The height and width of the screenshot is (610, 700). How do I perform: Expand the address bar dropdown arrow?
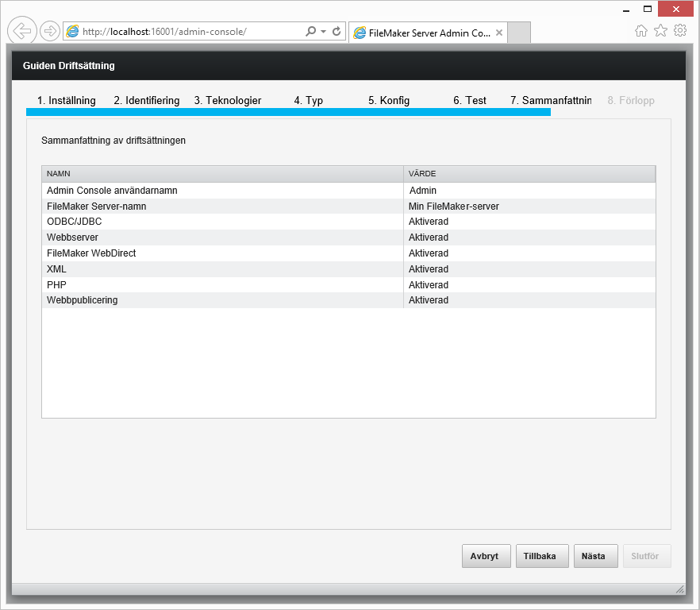click(323, 32)
